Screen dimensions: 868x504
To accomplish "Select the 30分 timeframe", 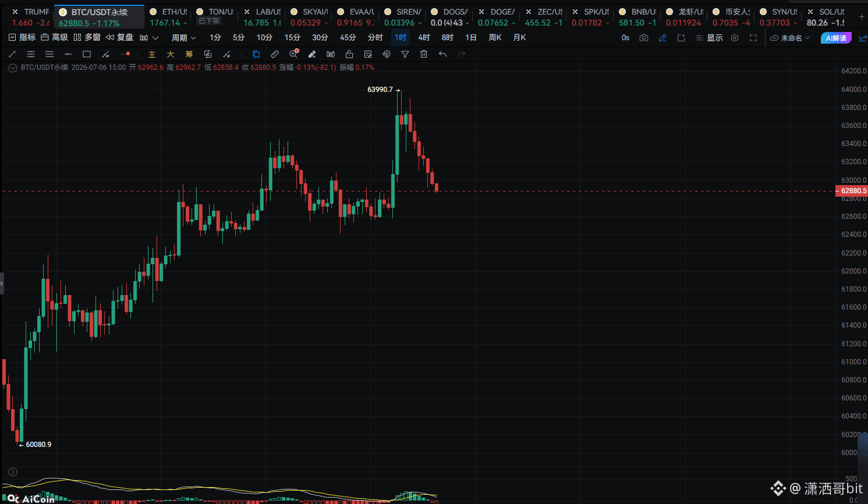I will 320,38.
